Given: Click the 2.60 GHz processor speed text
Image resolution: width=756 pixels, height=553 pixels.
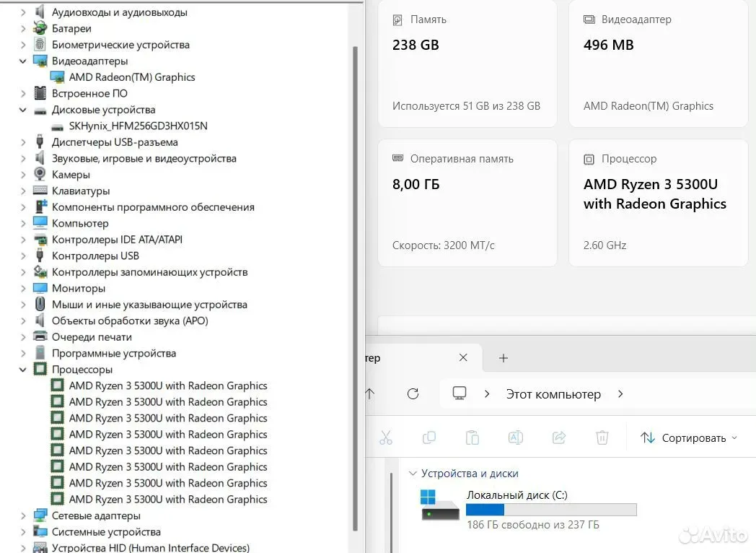Looking at the screenshot, I should pos(605,245).
